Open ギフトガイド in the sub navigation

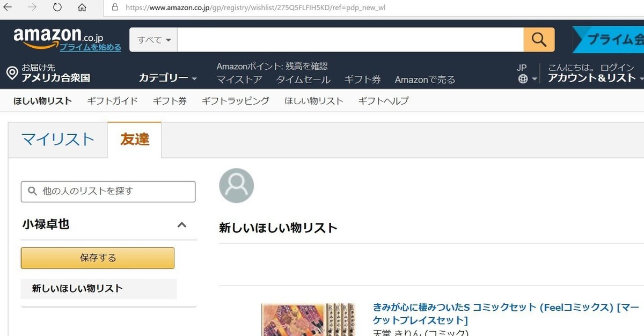(x=112, y=101)
